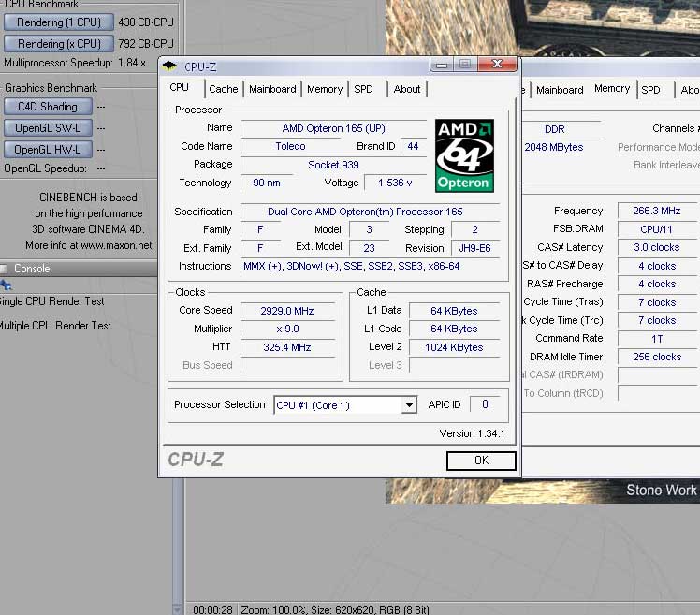
Task: Click the CPU-Z title bar app icon
Action: [169, 66]
